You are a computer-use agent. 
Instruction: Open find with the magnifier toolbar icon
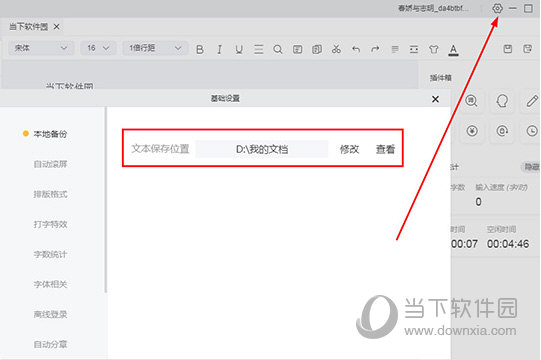[x=278, y=49]
